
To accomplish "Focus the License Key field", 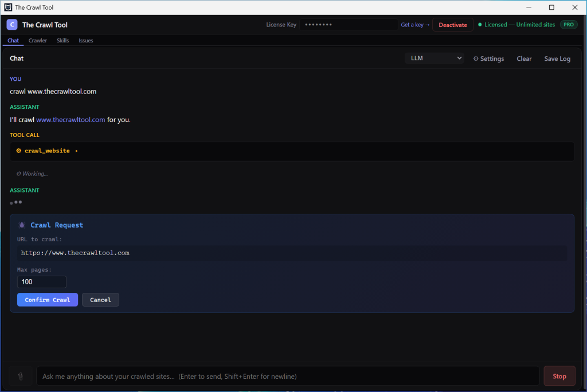I will point(348,25).
